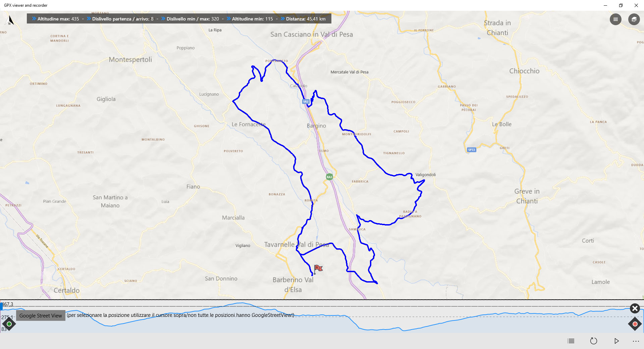Click the red flag on the map
The width and height of the screenshot is (644, 349).
318,268
